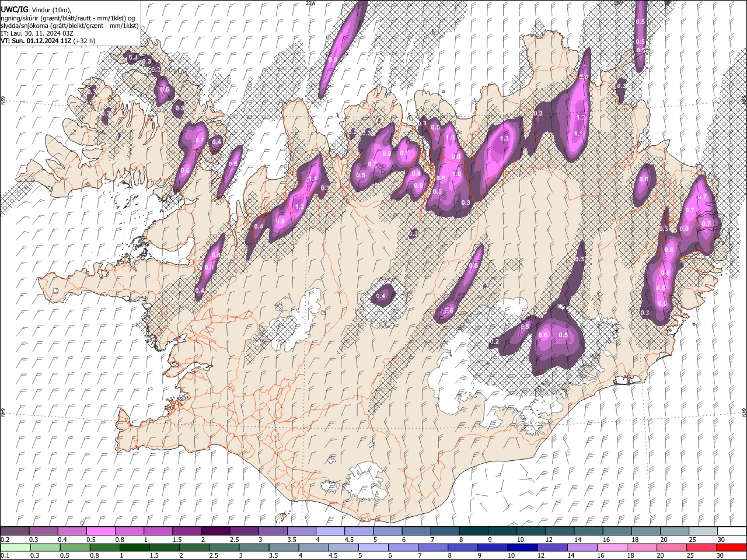Click the light pink 16 swatch in the lower legend row
The width and height of the screenshot is (747, 560).
(612, 547)
